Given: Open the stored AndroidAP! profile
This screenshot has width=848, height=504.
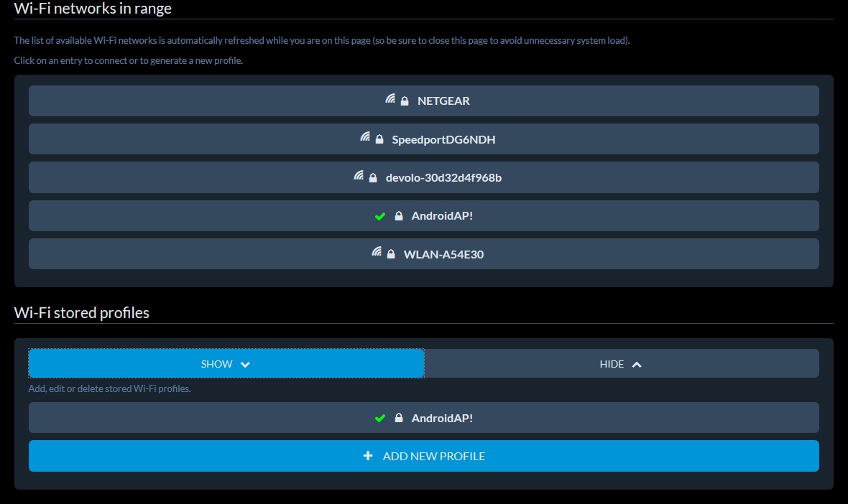Looking at the screenshot, I should tap(423, 418).
